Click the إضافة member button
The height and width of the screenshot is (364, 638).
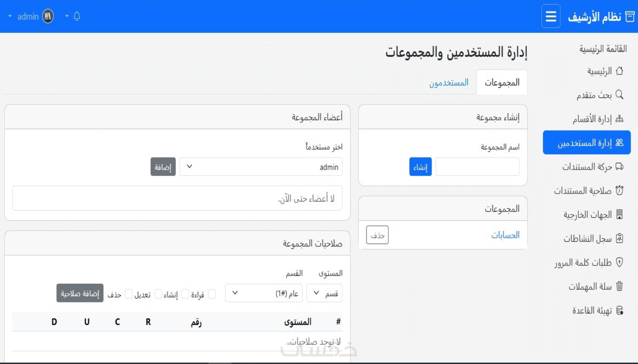click(163, 167)
